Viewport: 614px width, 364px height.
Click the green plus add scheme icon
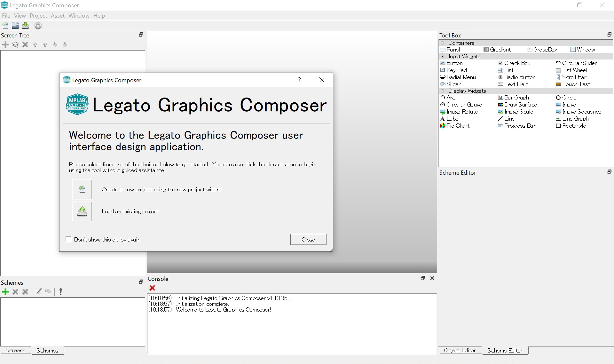click(5, 292)
